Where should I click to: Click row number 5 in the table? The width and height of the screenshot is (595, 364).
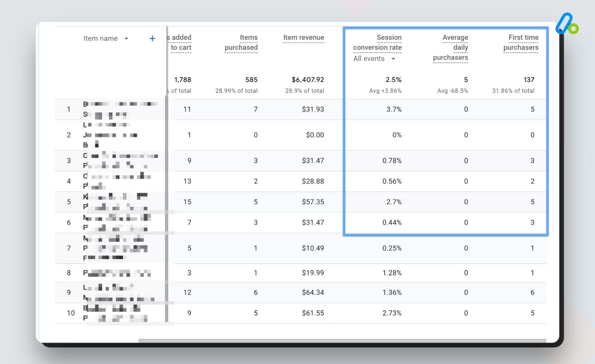coord(69,202)
